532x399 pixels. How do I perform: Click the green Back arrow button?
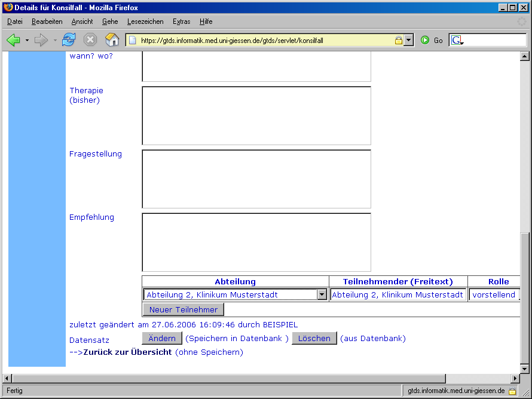13,40
